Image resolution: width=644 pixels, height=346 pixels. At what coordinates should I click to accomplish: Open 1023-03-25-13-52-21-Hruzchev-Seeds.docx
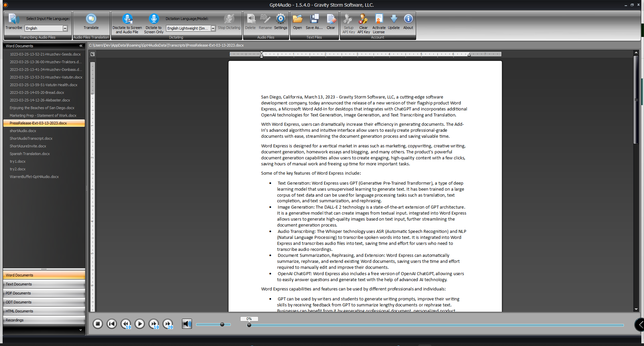point(45,54)
